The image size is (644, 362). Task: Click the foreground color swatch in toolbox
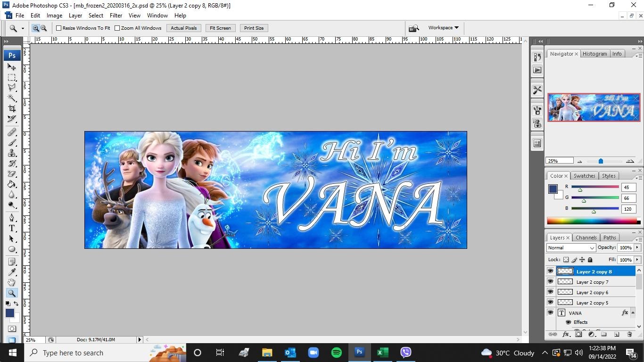coord(9,313)
